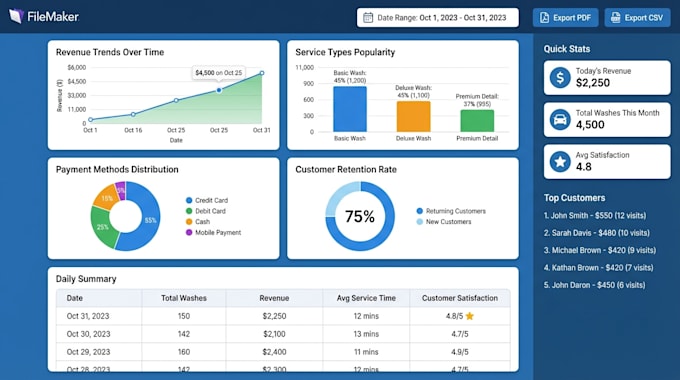The width and height of the screenshot is (680, 380).
Task: Click the CSV printer icon
Action: click(x=615, y=18)
